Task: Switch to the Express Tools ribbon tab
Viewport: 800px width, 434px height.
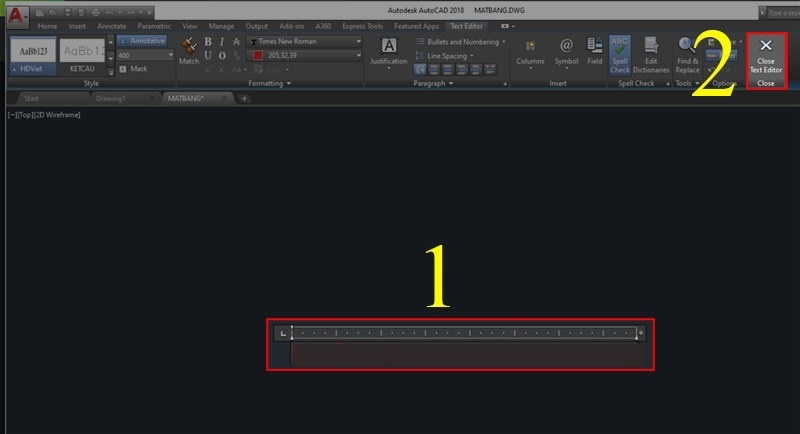Action: click(362, 26)
